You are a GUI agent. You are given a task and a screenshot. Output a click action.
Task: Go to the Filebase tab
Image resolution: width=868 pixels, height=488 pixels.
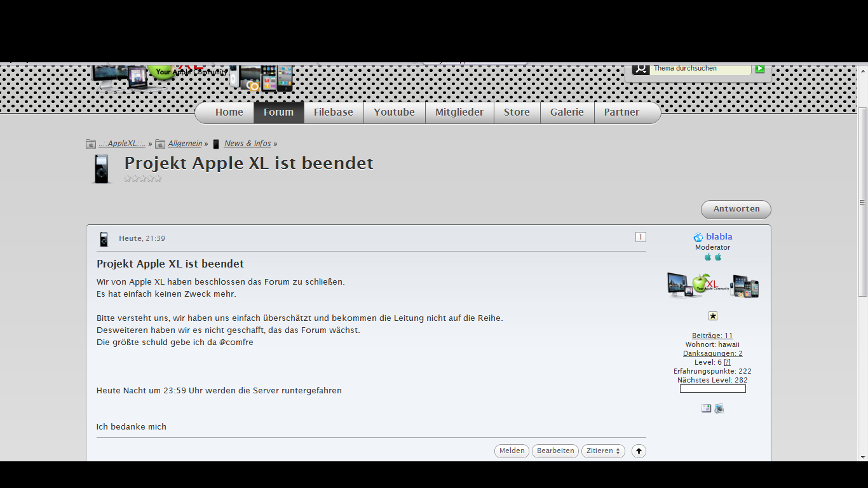point(334,112)
